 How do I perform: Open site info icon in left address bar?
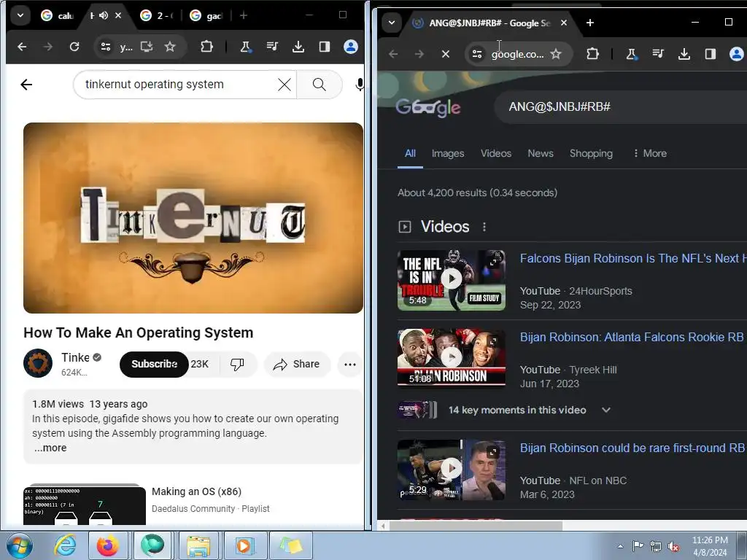[106, 47]
